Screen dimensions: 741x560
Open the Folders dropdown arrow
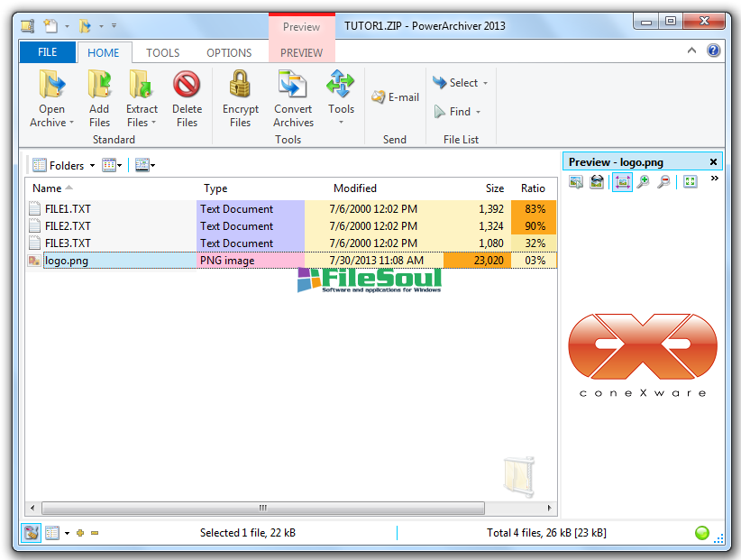92,165
